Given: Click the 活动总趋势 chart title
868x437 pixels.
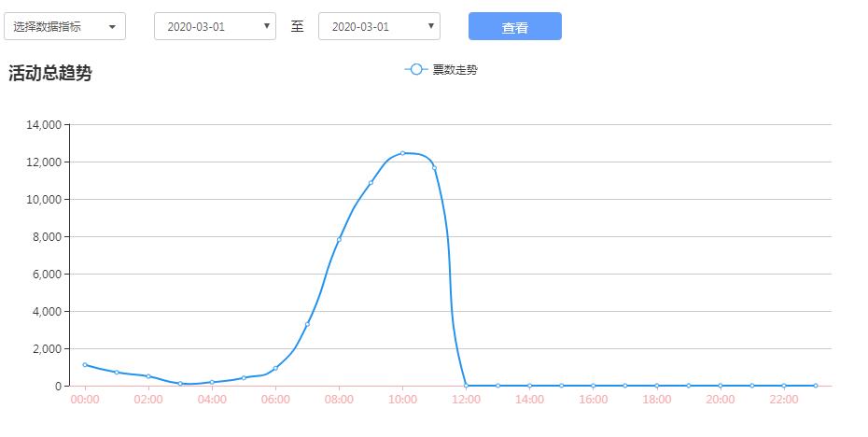Looking at the screenshot, I should tap(50, 74).
